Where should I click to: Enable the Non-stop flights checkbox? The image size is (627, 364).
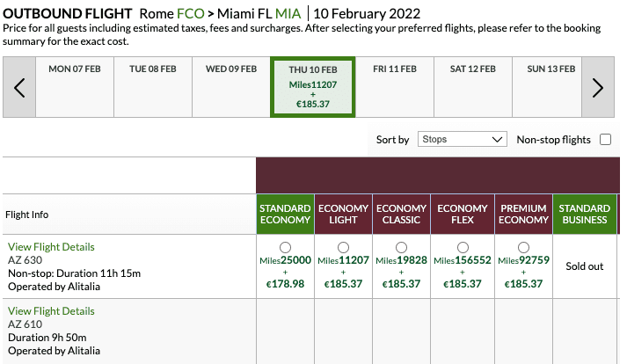coord(605,139)
